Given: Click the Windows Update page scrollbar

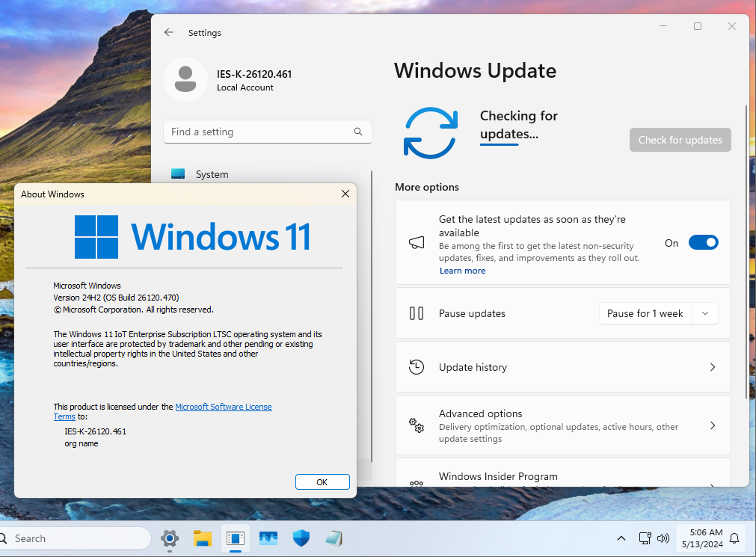Looking at the screenshot, I should [x=747, y=250].
